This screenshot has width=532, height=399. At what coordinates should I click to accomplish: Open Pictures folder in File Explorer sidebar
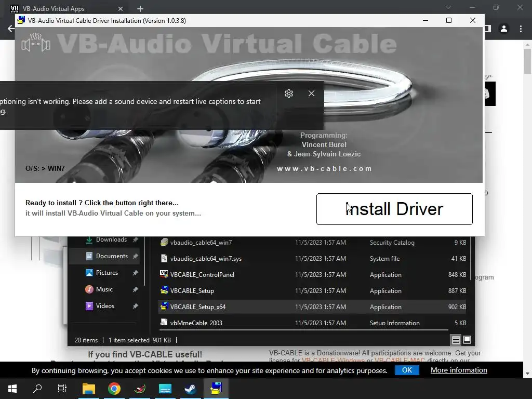pos(107,273)
